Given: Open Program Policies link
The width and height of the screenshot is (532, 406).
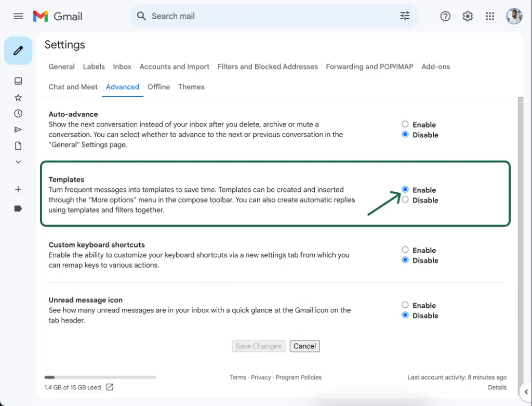Looking at the screenshot, I should tap(299, 377).
